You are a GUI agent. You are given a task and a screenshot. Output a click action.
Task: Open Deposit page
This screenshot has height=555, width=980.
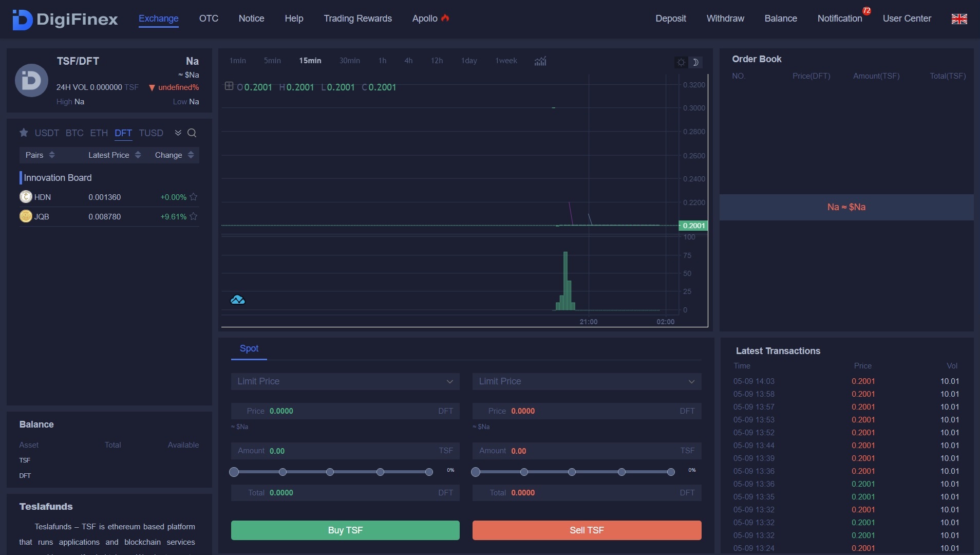tap(670, 18)
